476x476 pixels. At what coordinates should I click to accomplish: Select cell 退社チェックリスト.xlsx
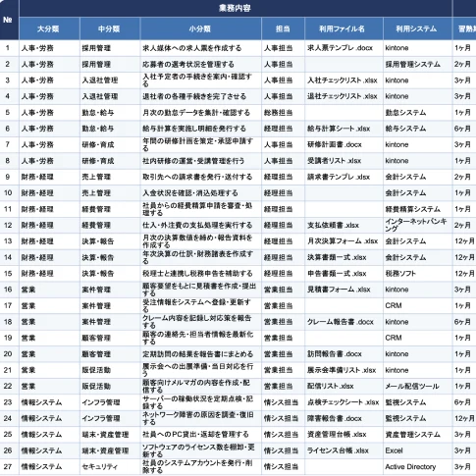(344, 96)
